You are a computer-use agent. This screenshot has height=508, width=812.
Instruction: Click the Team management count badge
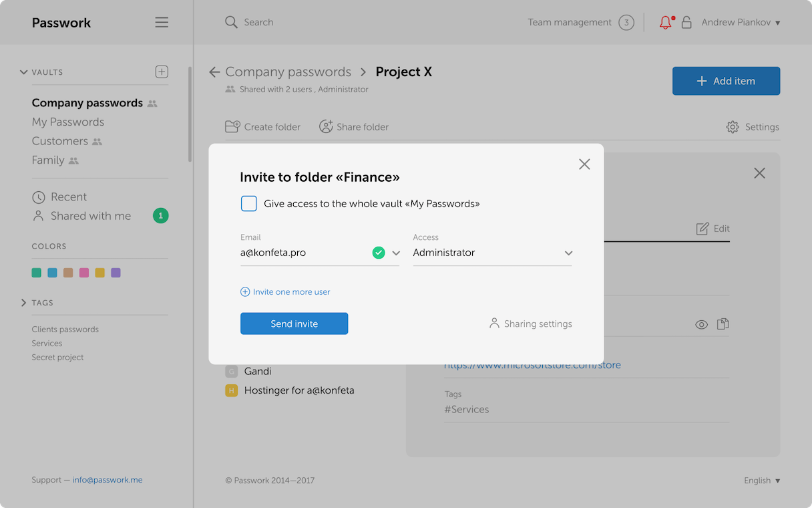pyautogui.click(x=626, y=23)
